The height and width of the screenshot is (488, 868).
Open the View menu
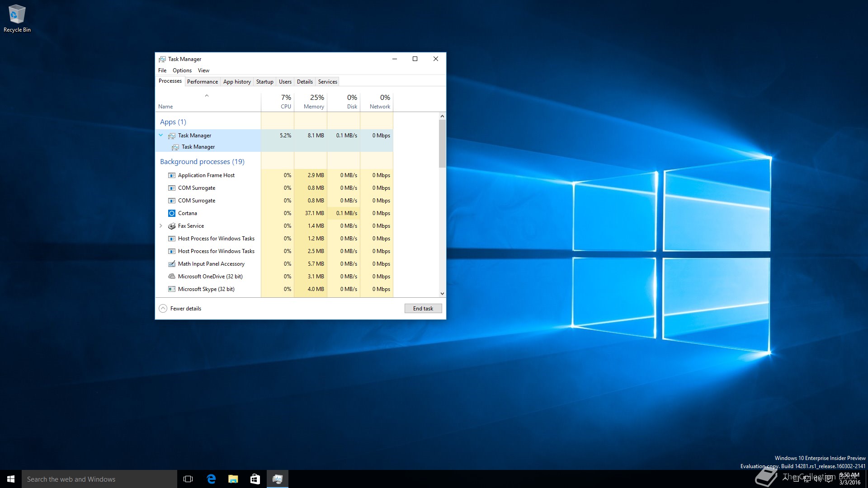click(203, 70)
